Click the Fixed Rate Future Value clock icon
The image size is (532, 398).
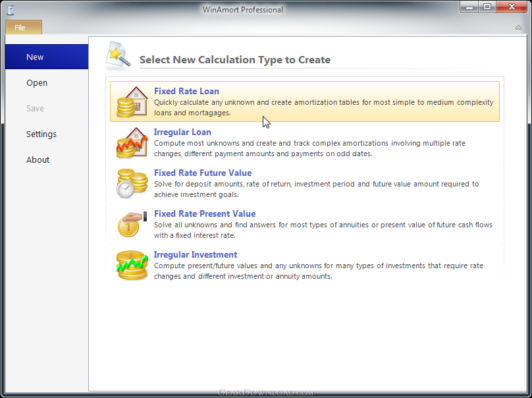[x=132, y=183]
